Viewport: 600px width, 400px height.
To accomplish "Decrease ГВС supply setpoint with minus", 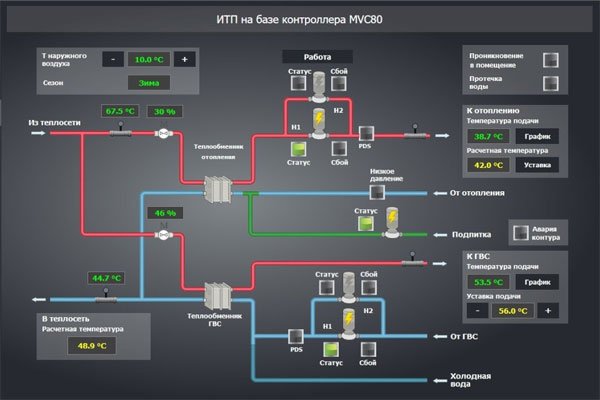I will (x=477, y=311).
